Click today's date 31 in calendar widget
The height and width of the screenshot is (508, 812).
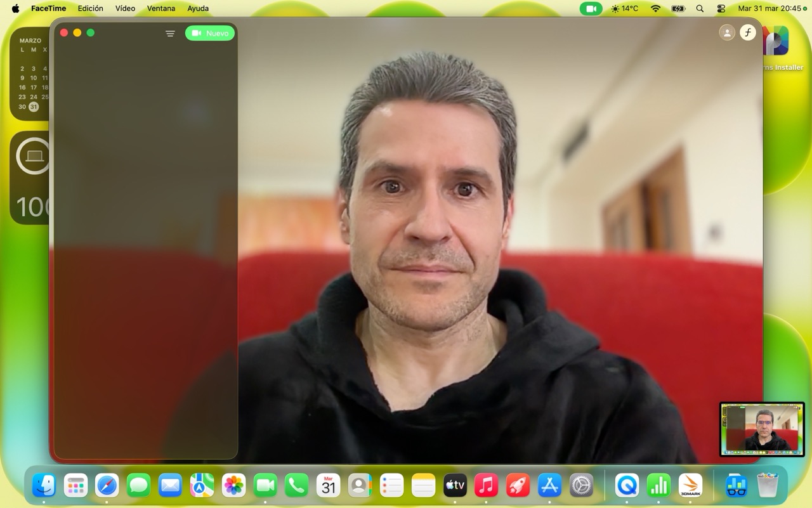[x=34, y=107]
